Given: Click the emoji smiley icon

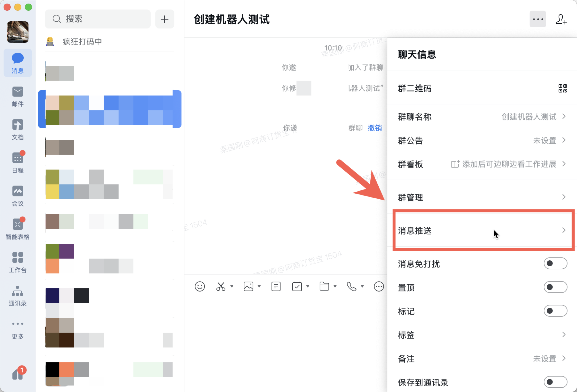Looking at the screenshot, I should (x=200, y=286).
